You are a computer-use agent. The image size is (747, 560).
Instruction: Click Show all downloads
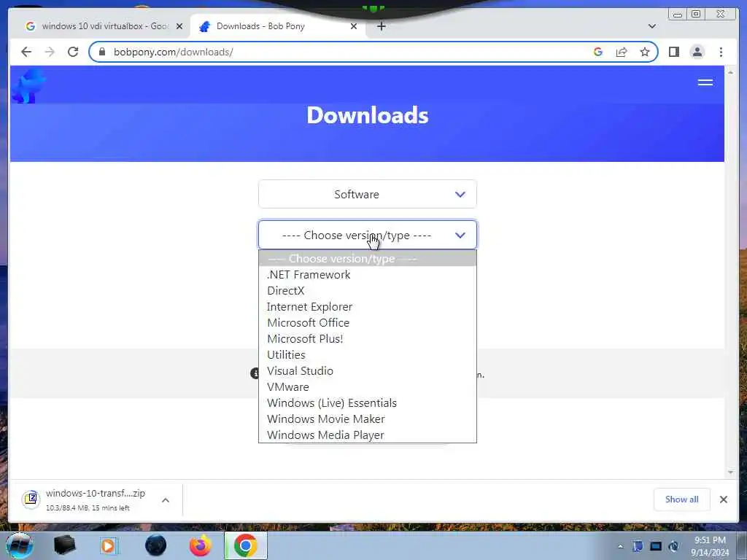[x=682, y=499]
